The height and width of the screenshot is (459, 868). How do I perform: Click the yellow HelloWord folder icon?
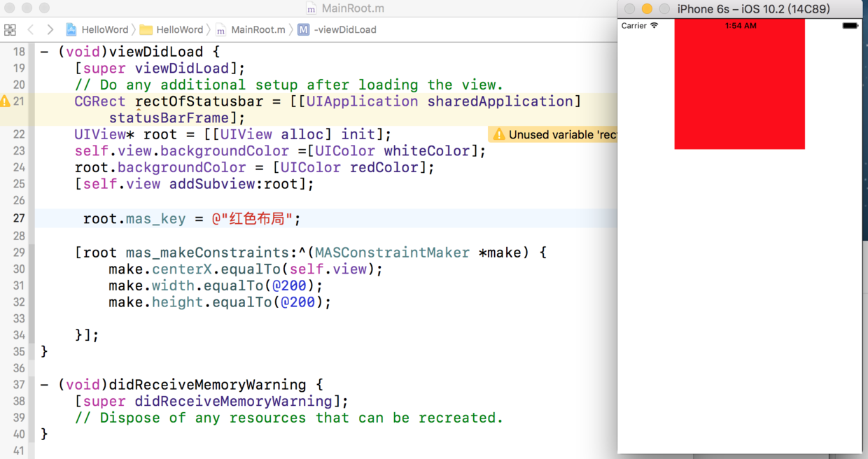pos(146,29)
